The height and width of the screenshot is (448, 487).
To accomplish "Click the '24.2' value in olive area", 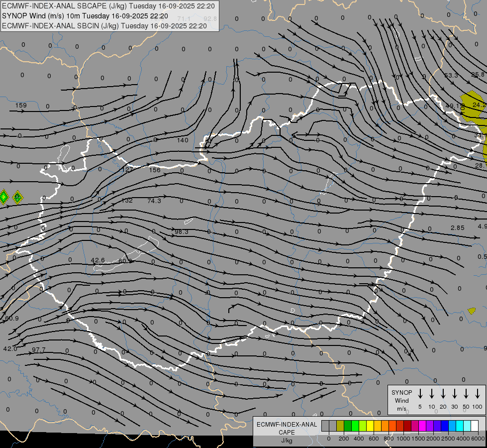I will [479, 105].
